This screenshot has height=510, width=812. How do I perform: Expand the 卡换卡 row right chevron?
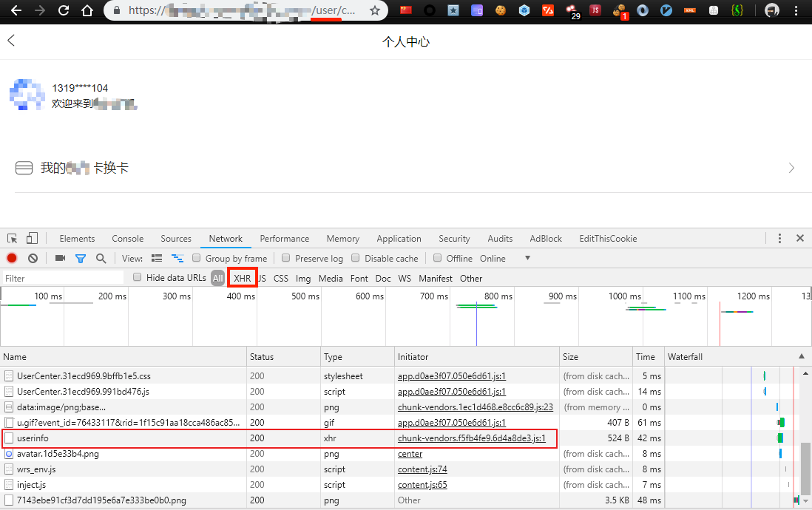tap(791, 168)
